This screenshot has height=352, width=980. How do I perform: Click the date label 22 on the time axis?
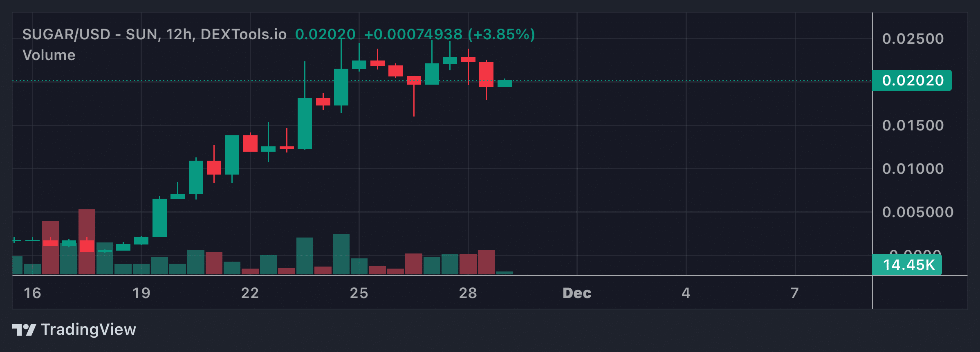coord(250,293)
